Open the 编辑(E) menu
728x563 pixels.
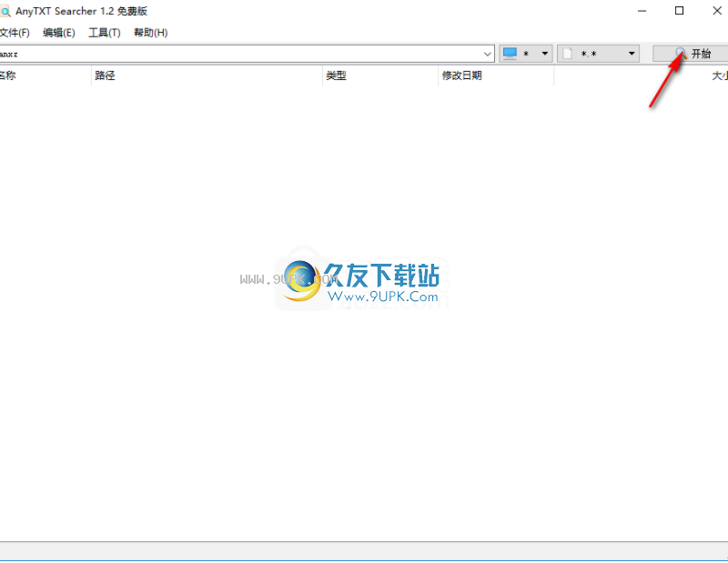click(x=59, y=33)
